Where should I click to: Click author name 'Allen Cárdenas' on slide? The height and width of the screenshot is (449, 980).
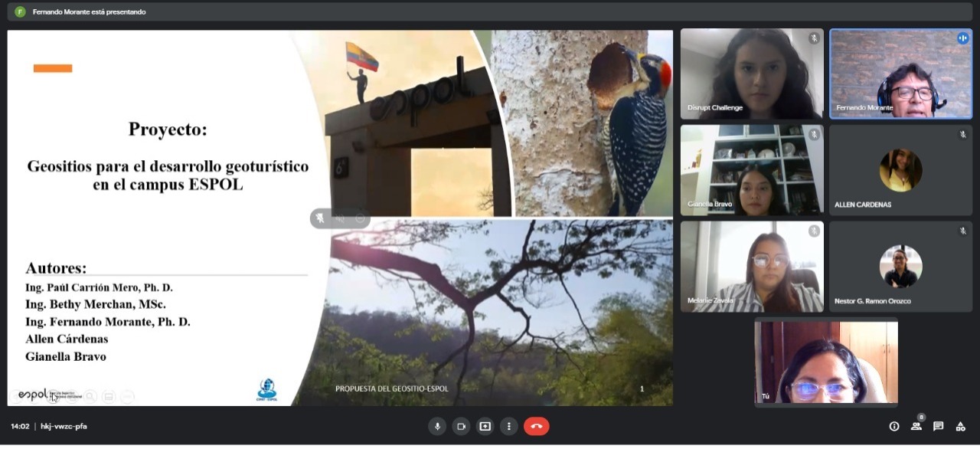click(x=67, y=339)
